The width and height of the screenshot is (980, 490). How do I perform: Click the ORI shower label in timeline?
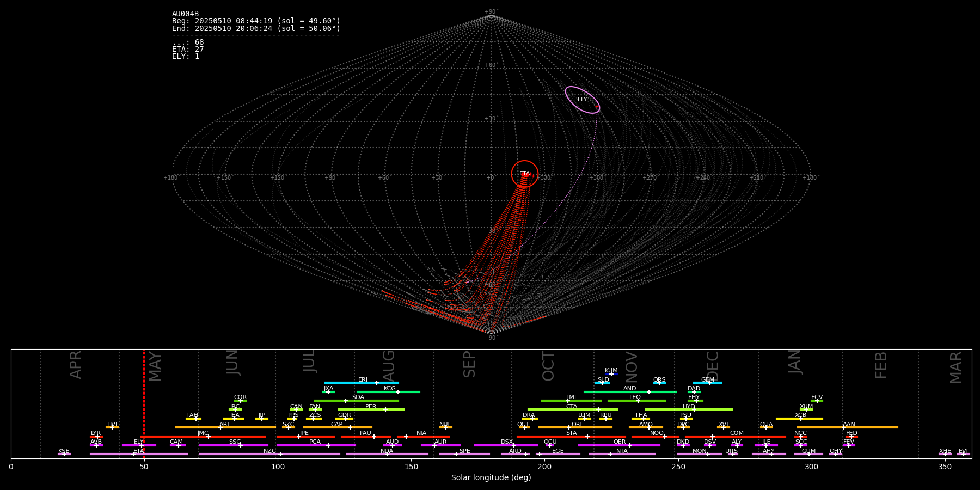pyautogui.click(x=577, y=424)
